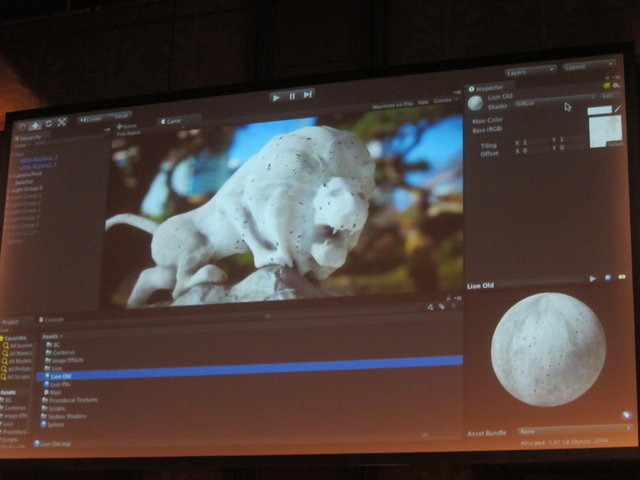
Task: Select the All Materials saved search
Action: click(18, 353)
